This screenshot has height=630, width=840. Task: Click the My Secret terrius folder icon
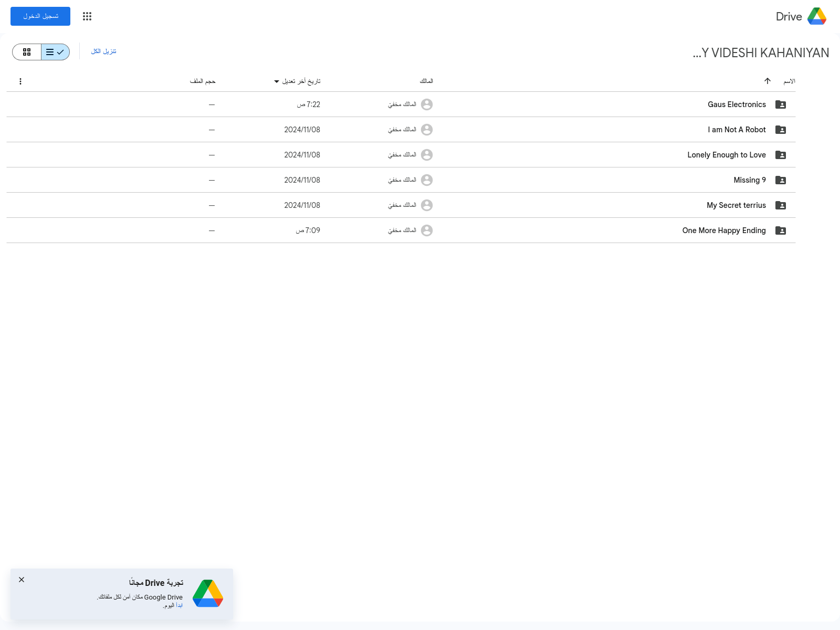(781, 205)
